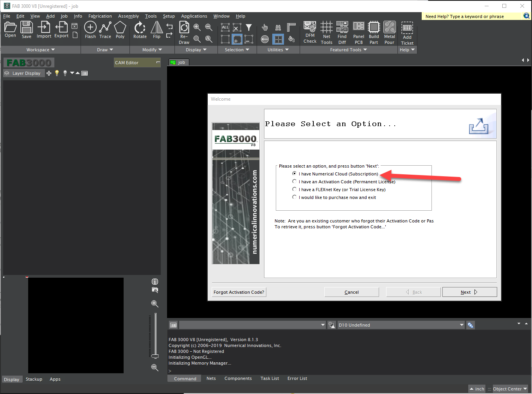
Task: Click the zoom in magnifier in Display toolbar
Action: click(x=197, y=27)
